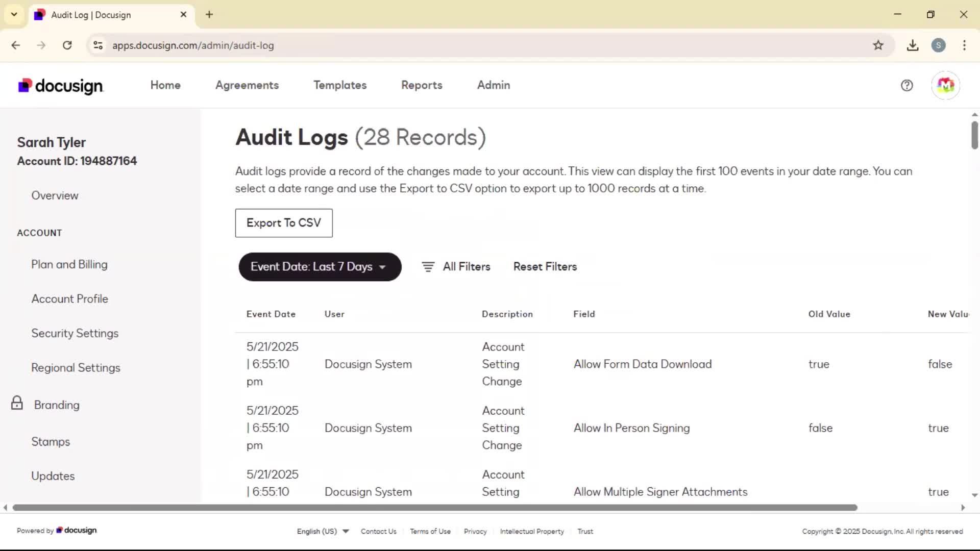
Task: Click Account ID: 194887164 text
Action: point(77,161)
